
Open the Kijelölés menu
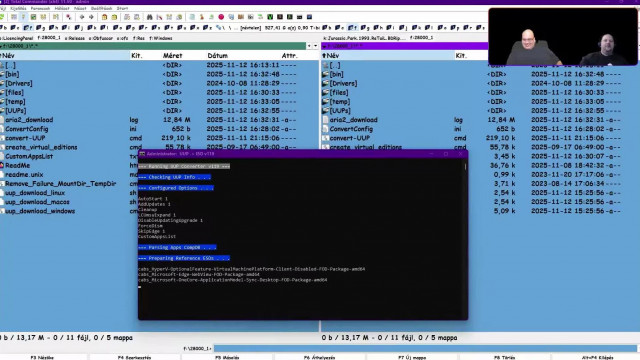point(18,8)
